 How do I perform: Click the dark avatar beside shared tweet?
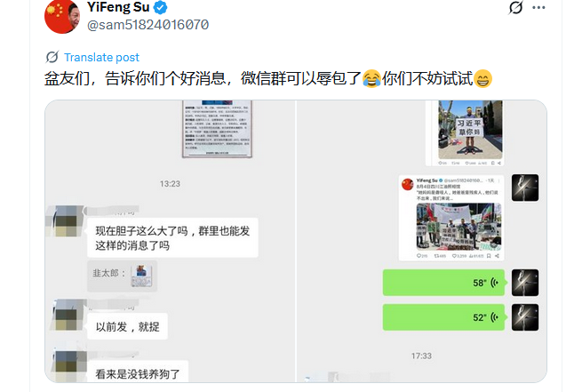tap(525, 188)
